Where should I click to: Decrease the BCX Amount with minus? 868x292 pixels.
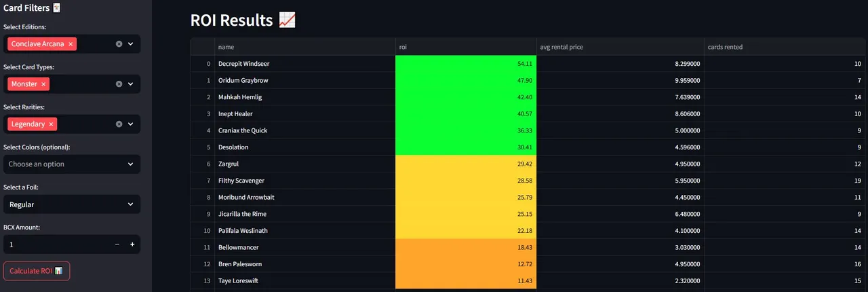tap(117, 244)
